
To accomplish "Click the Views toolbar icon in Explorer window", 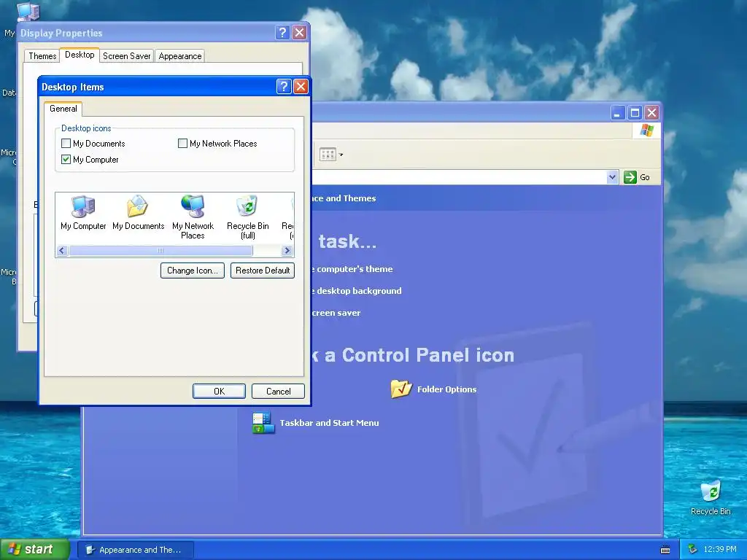I will (328, 155).
